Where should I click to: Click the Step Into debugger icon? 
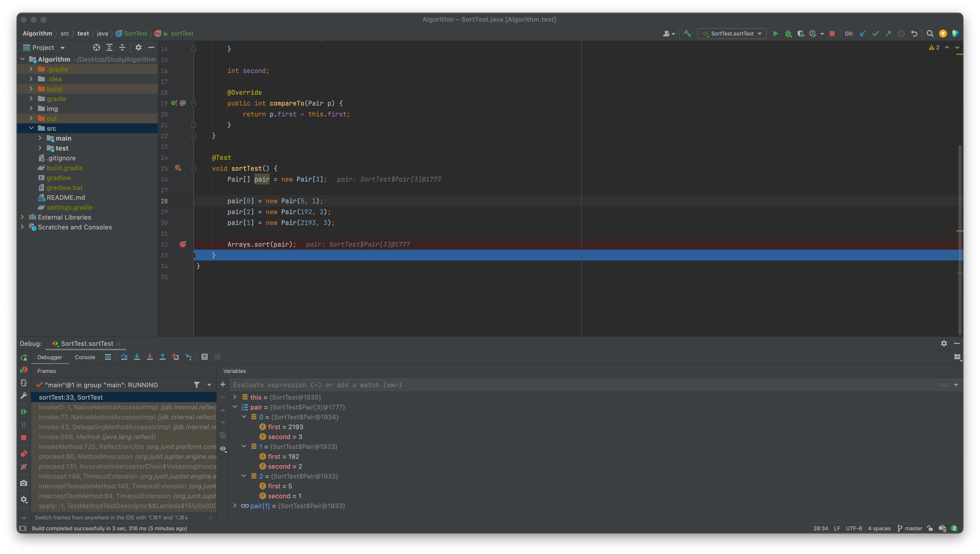pyautogui.click(x=137, y=357)
